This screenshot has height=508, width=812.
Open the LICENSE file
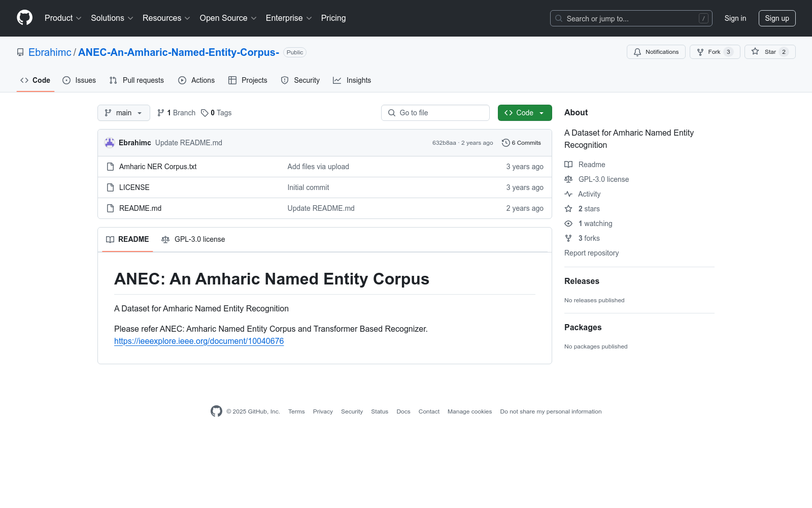[x=134, y=187]
